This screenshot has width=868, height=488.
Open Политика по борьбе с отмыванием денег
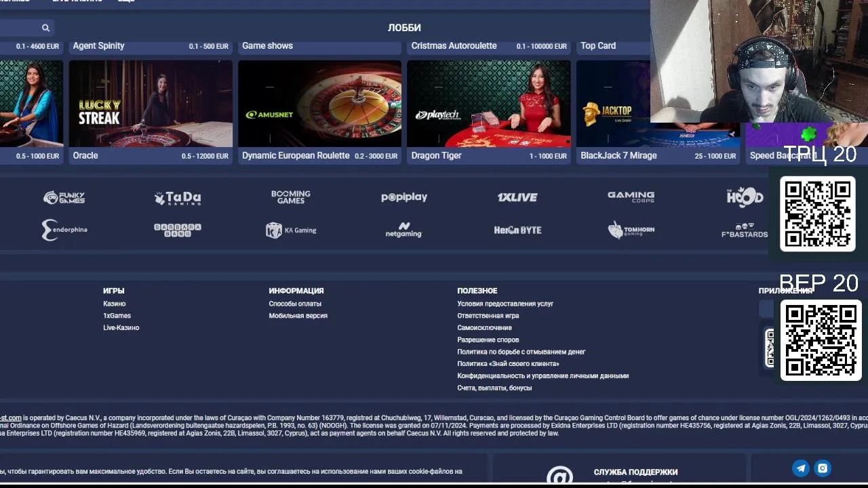pos(521,352)
